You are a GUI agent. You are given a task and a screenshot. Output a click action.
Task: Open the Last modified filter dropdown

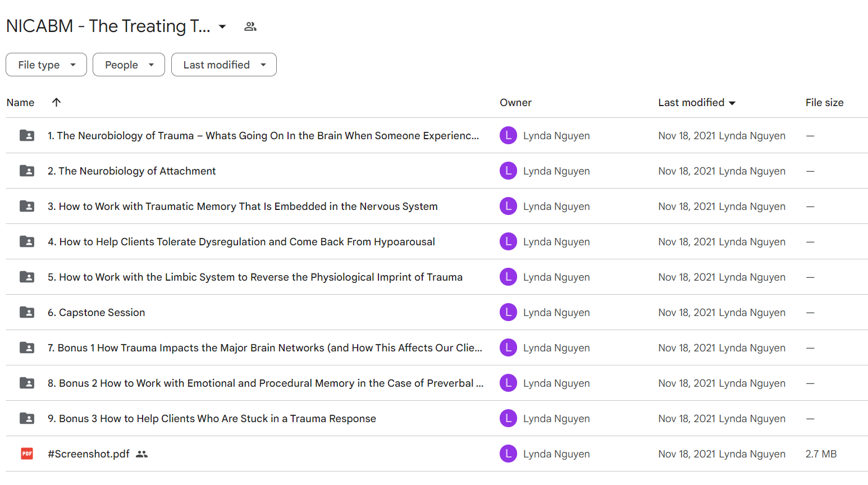click(223, 65)
